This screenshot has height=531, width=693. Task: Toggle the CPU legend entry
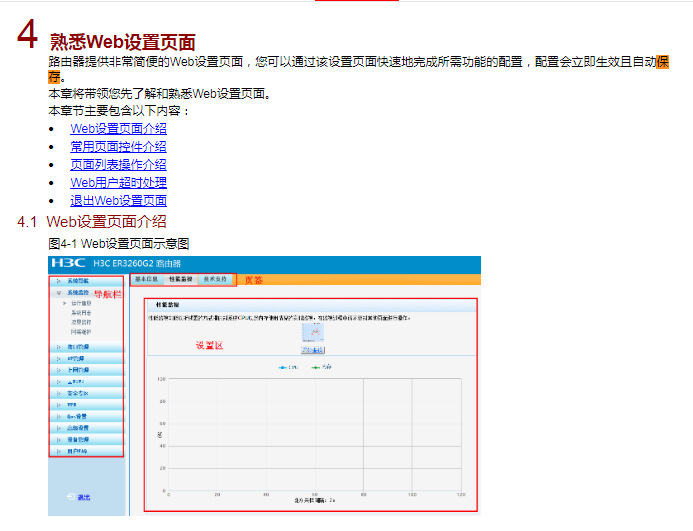(289, 367)
